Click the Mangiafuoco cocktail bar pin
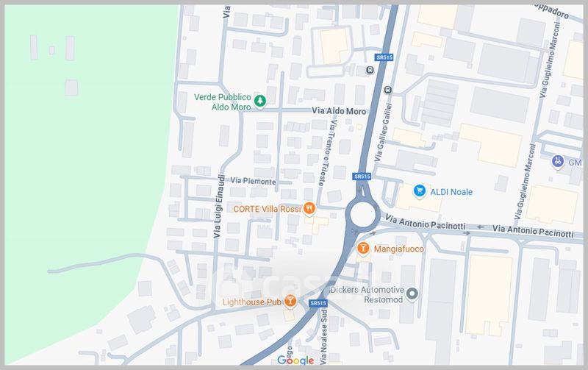 coord(362,248)
